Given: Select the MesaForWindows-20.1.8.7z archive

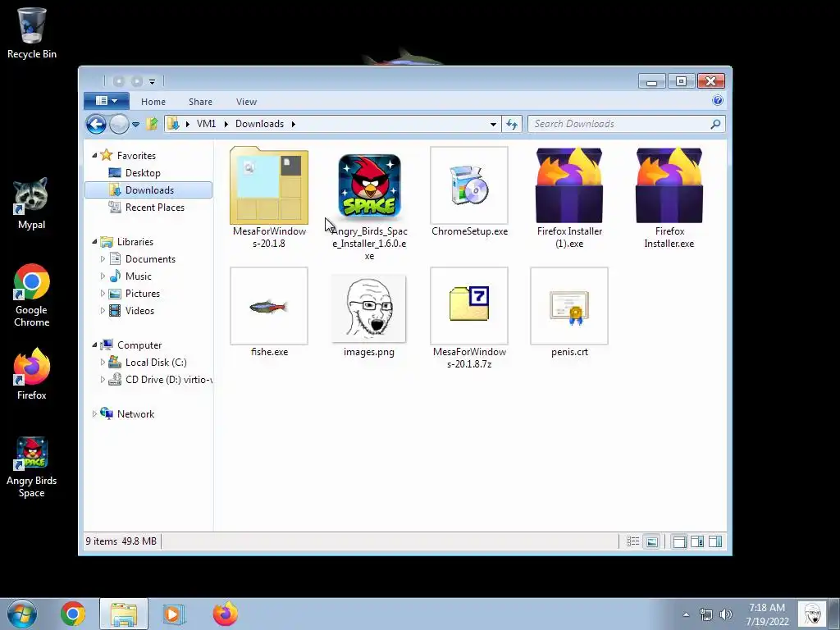Looking at the screenshot, I should pyautogui.click(x=468, y=306).
